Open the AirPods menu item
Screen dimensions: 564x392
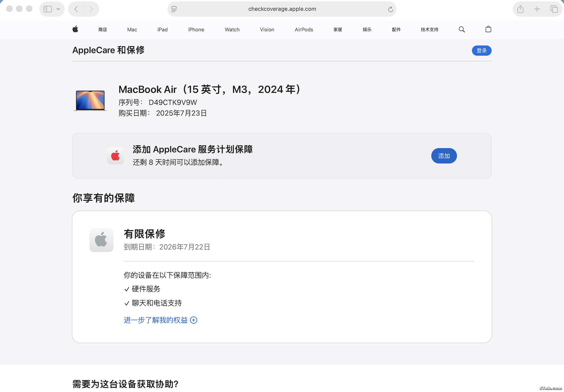tap(304, 30)
